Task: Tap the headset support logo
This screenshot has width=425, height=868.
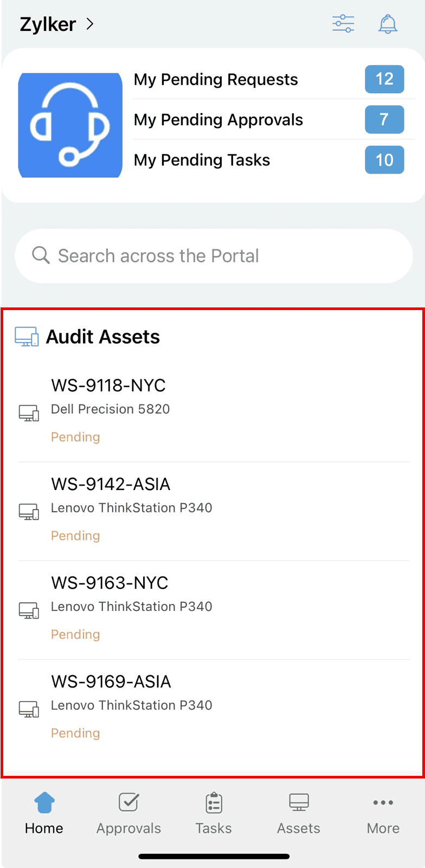Action: 70,125
